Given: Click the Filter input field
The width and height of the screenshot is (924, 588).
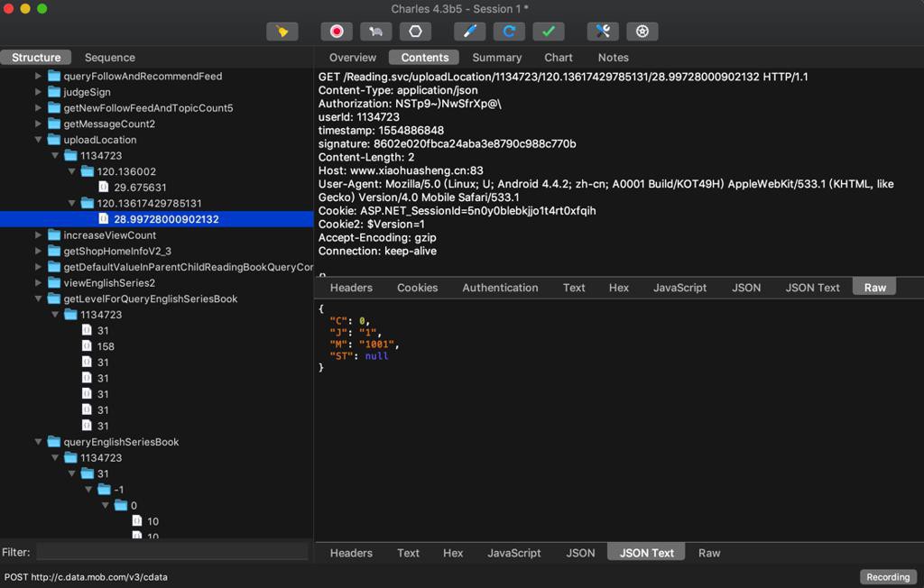Looking at the screenshot, I should pos(171,552).
